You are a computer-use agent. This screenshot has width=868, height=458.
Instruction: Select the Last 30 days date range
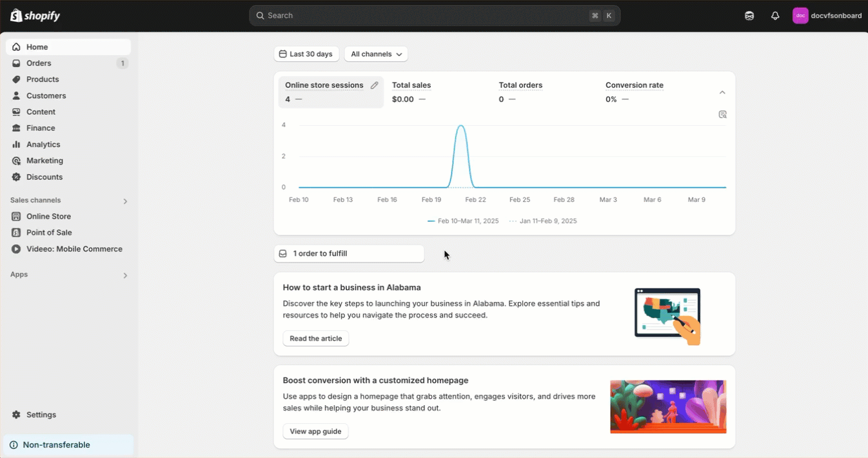tap(306, 54)
